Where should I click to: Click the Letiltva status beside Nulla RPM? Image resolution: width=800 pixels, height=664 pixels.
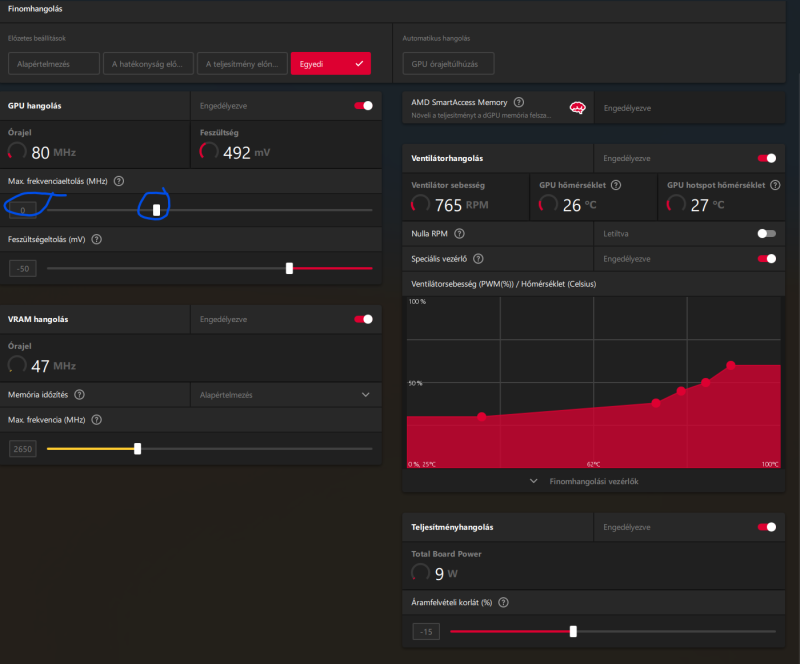616,233
